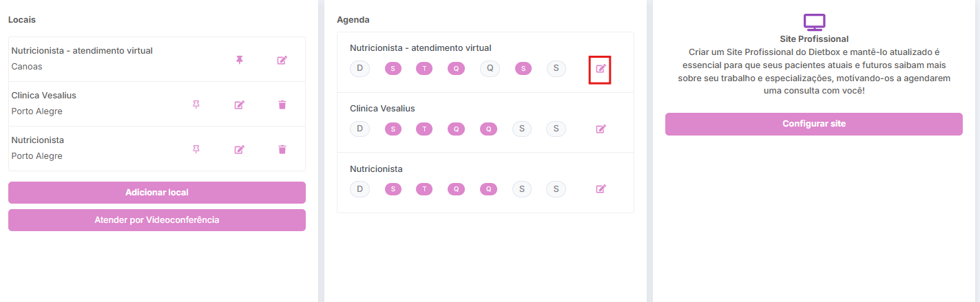Click the pin icon for Canoas location
The width and height of the screenshot is (980, 302).
[239, 60]
